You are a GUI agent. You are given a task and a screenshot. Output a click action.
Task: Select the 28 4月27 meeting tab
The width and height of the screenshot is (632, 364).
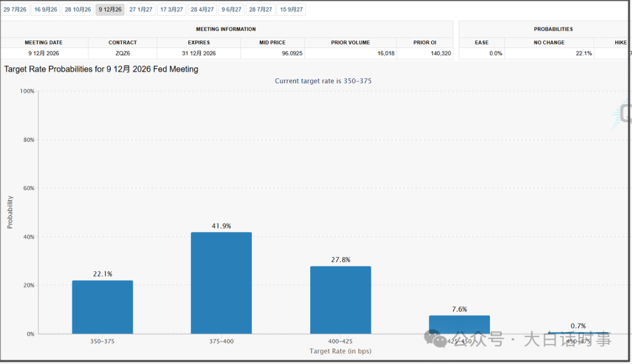point(202,10)
